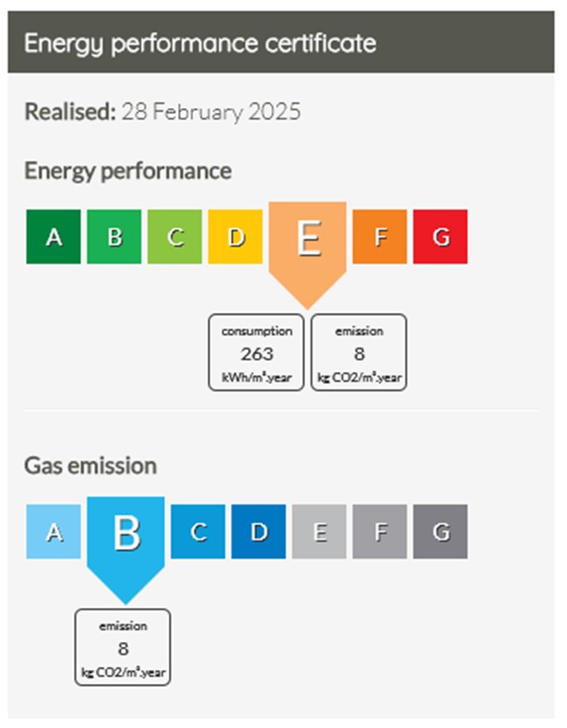567x728 pixels.
Task: Click the emission 8 box under Gas emission
Action: click(123, 647)
